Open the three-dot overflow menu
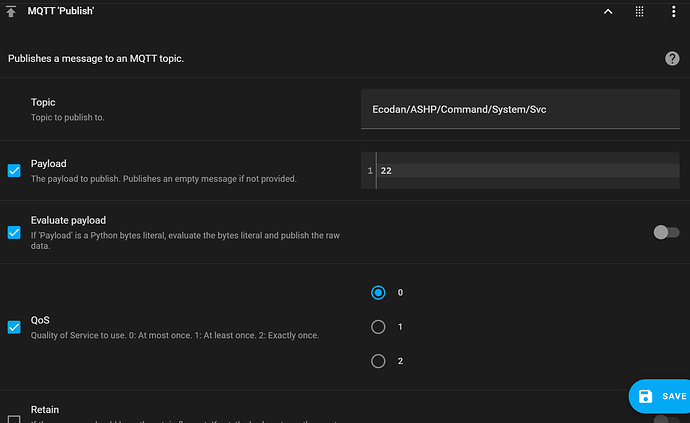This screenshot has width=690, height=423. [673, 11]
